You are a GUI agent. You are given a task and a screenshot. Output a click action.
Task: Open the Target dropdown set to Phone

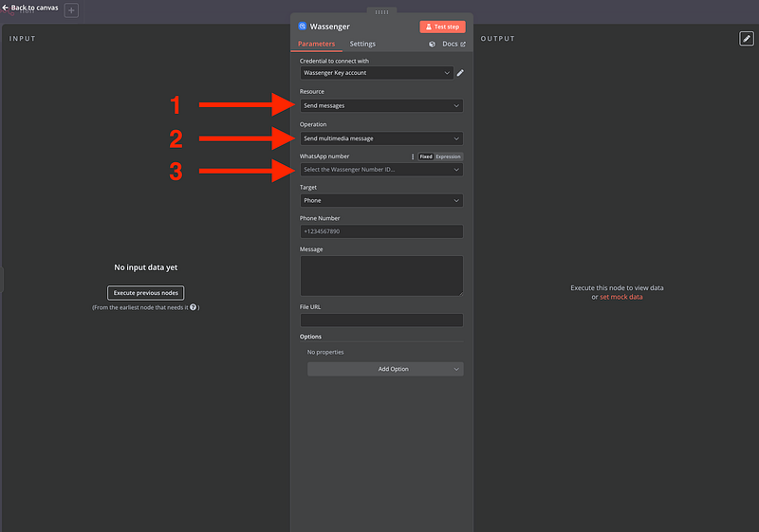click(381, 201)
